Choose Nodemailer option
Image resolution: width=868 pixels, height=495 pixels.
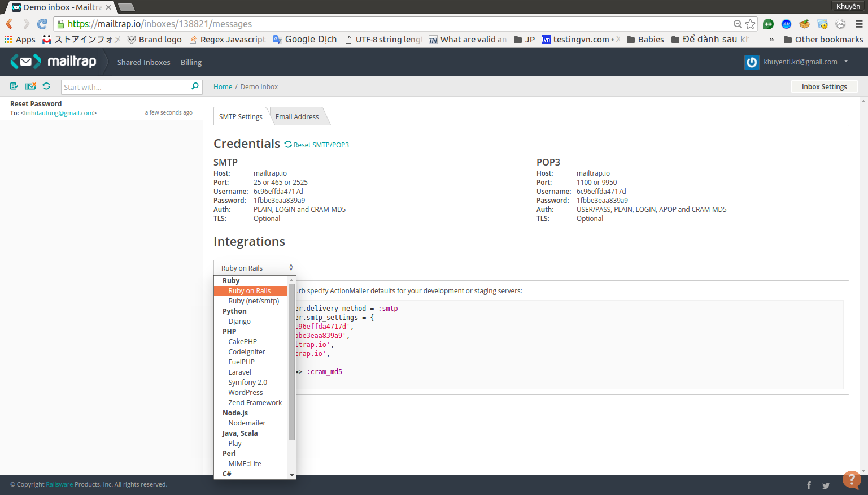tap(251, 423)
